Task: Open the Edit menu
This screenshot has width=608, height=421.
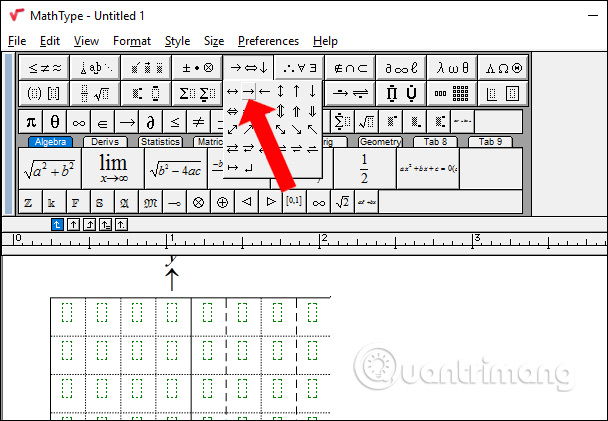Action: [50, 41]
